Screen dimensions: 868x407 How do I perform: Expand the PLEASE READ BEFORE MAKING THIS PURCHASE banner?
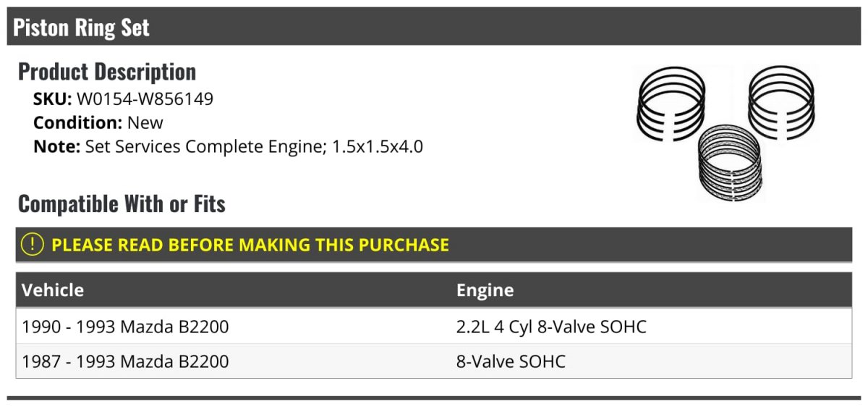(x=434, y=245)
